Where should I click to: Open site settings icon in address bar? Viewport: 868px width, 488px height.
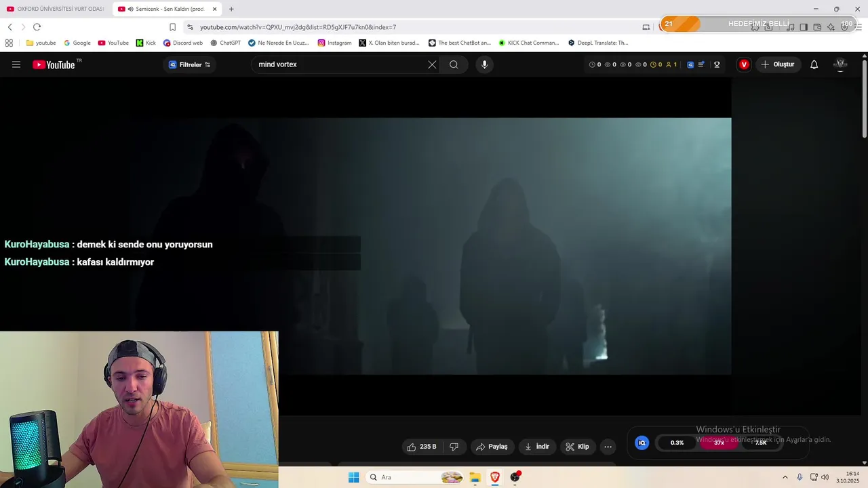190,27
